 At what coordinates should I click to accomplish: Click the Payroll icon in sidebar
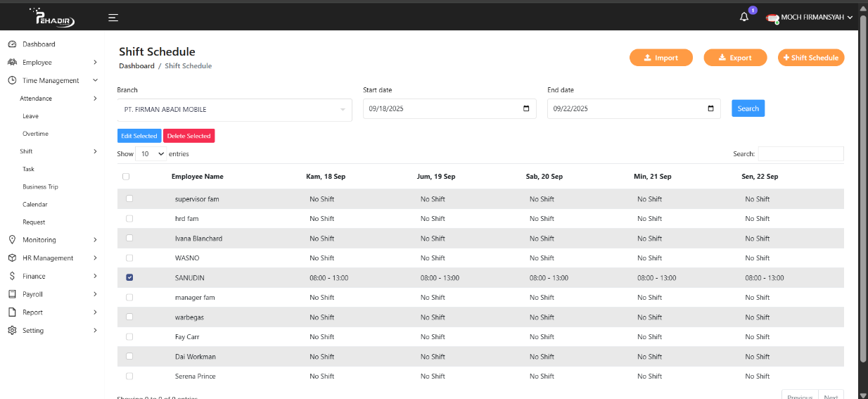coord(12,294)
